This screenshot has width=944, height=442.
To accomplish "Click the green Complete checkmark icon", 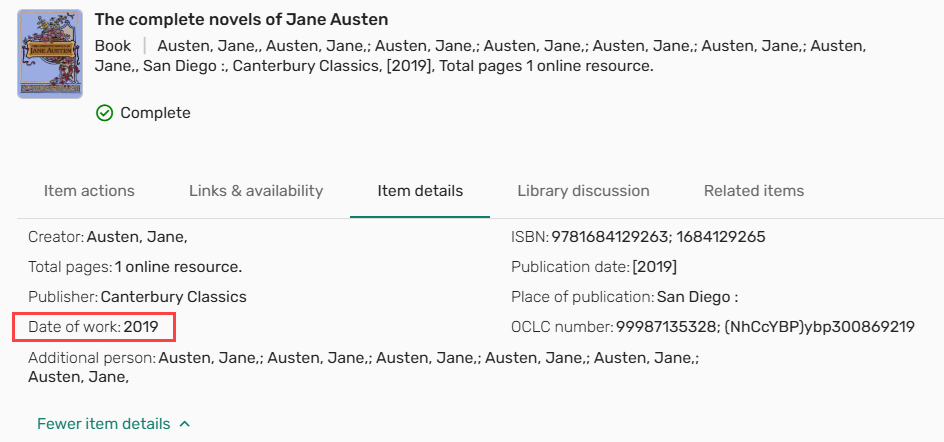I will (x=104, y=113).
